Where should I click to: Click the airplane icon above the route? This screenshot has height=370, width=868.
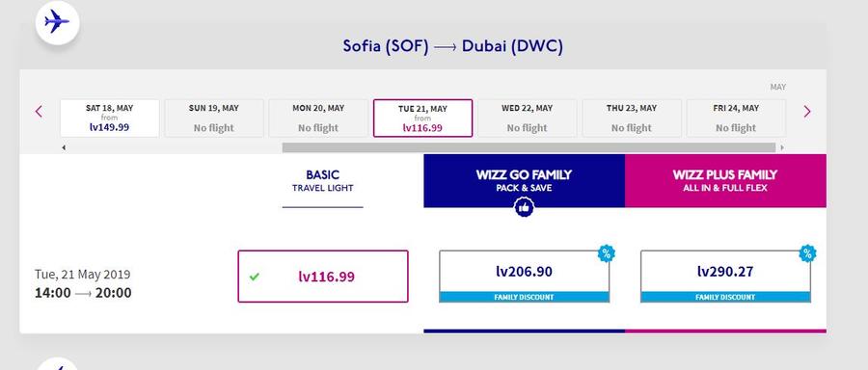click(57, 23)
